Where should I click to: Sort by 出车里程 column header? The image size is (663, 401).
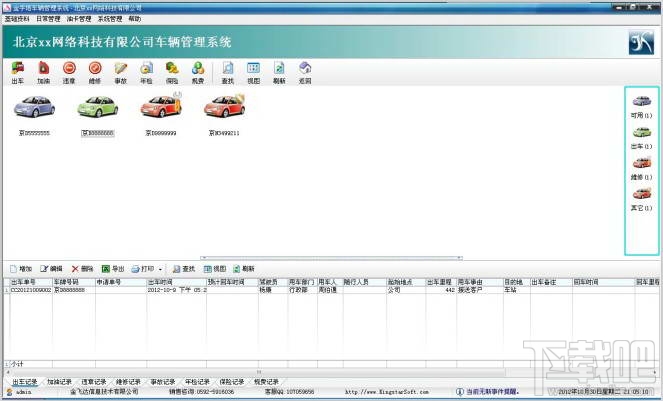(441, 282)
